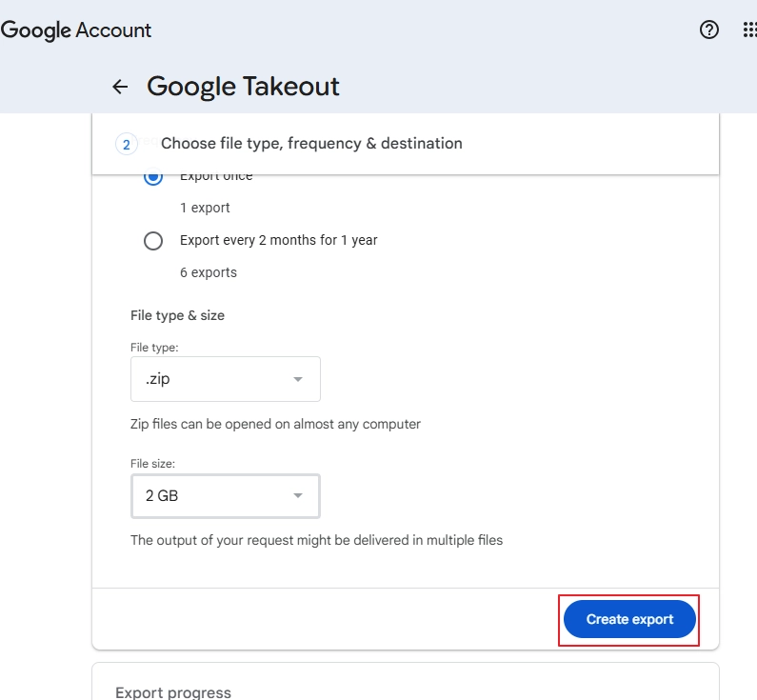Click the Google Takeout page title

click(x=243, y=87)
